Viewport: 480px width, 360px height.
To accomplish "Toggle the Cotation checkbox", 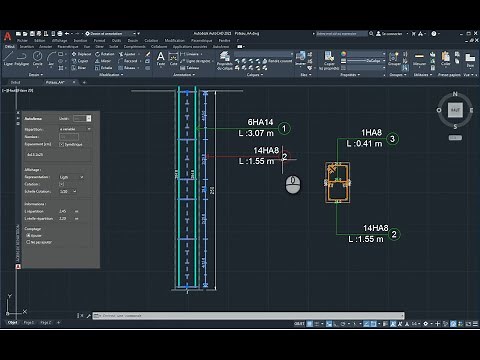I will pyautogui.click(x=61, y=184).
